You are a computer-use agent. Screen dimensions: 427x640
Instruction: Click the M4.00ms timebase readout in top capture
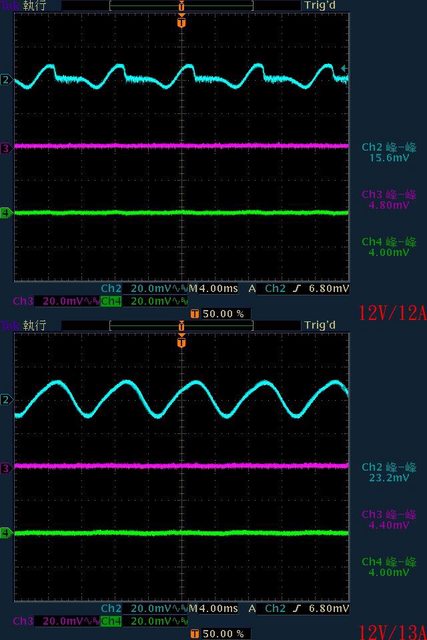(x=213, y=289)
